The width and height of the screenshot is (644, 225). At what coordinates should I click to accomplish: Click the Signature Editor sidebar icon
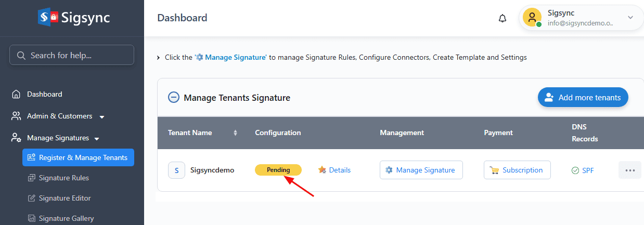click(32, 198)
